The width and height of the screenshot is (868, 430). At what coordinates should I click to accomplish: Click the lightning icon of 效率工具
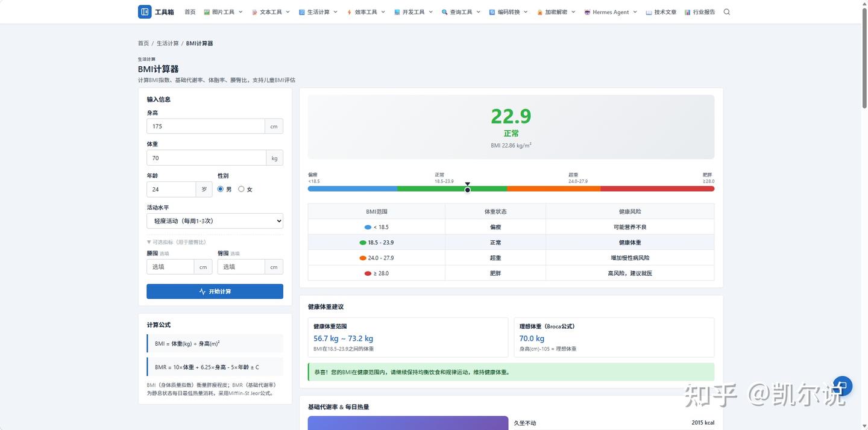349,12
